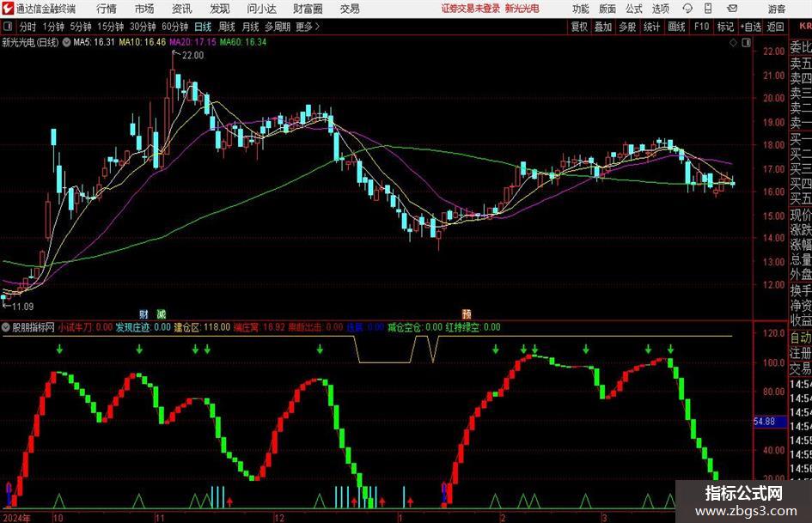Open the 多周期 multi-period view

coord(278,27)
